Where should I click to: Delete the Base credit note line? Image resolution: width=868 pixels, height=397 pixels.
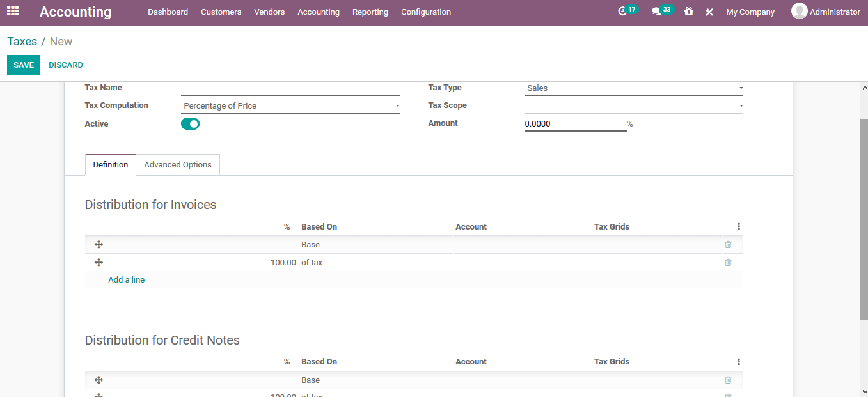[x=727, y=379]
